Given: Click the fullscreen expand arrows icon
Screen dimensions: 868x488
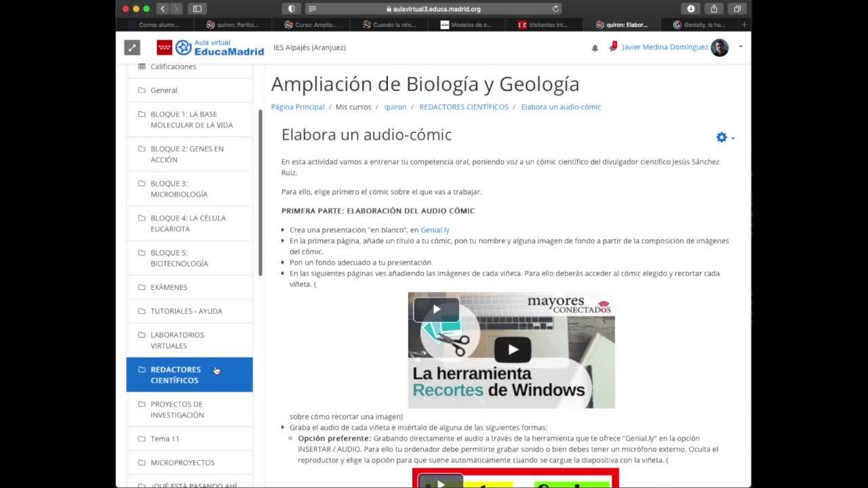Looking at the screenshot, I should click(132, 47).
